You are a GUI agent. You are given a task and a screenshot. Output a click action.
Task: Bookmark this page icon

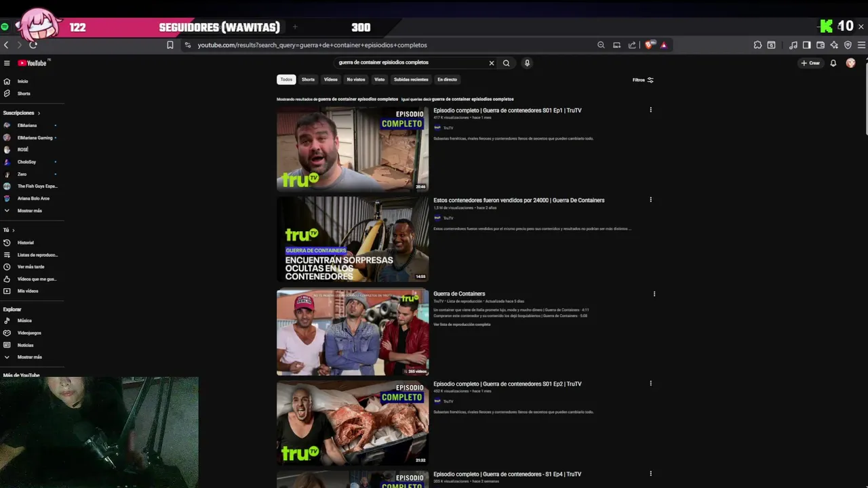click(170, 45)
